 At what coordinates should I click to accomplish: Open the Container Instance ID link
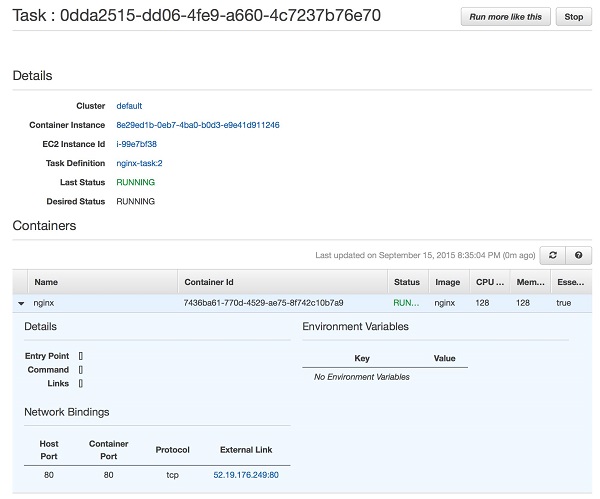[x=198, y=125]
